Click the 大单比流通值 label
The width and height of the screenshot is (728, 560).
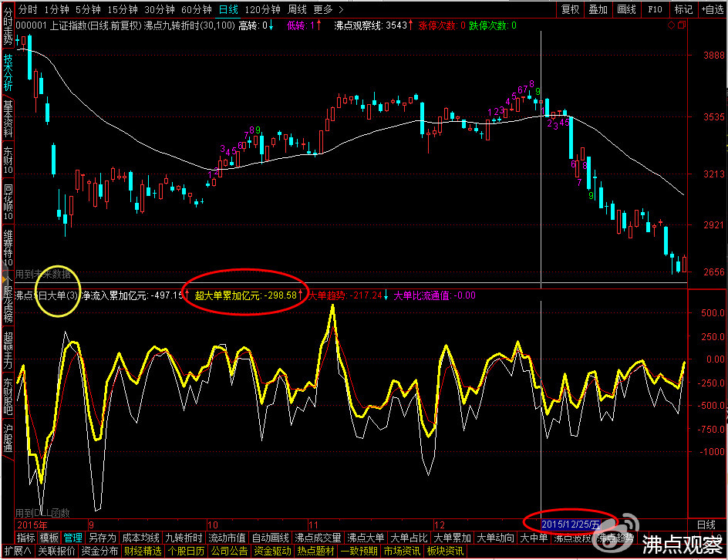pyautogui.click(x=435, y=295)
